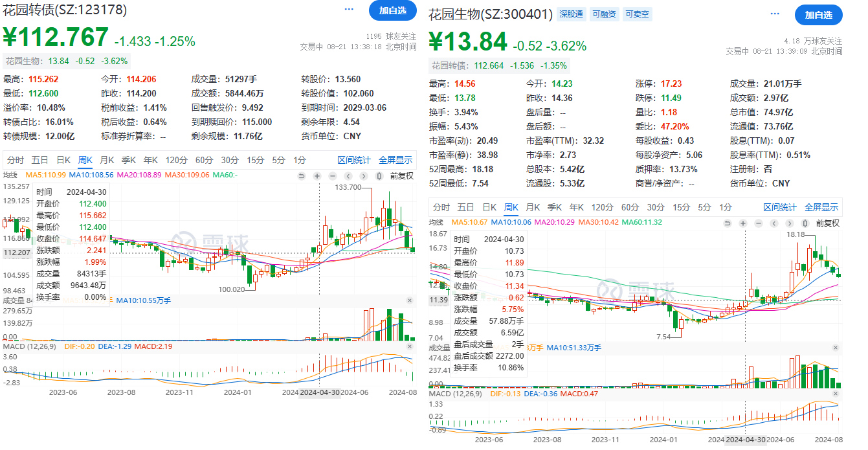The height and width of the screenshot is (450, 868).
Task: Switch 花园生物 chart to 季K tab
Action: tap(555, 207)
